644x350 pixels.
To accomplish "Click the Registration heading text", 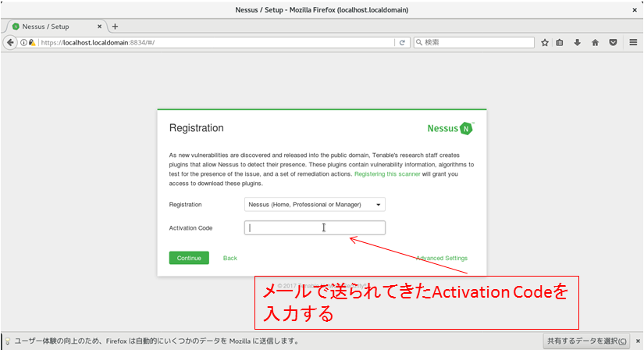I will (x=196, y=128).
